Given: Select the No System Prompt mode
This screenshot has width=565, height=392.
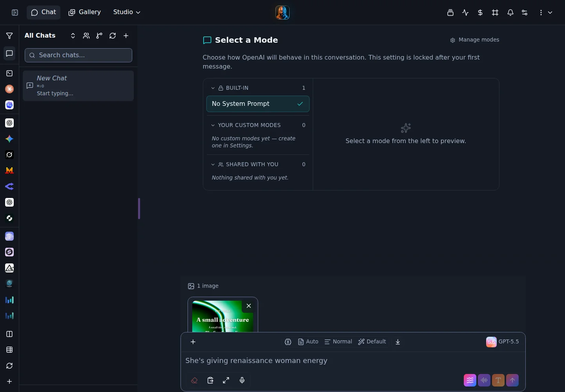Looking at the screenshot, I should (x=258, y=104).
